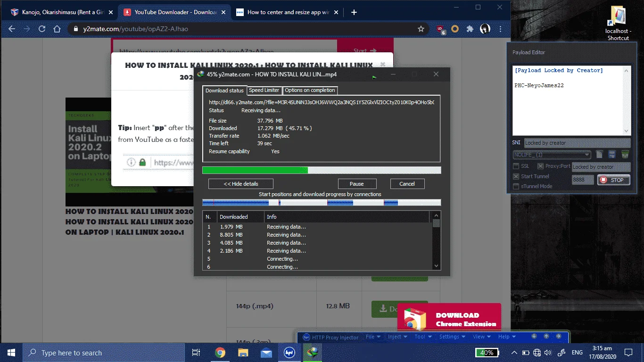Pause the download
This screenshot has height=362, width=644.
pos(357,184)
